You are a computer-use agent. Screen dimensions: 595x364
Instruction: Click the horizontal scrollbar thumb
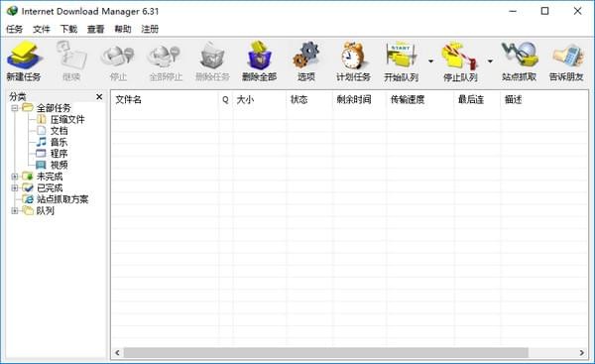[325, 353]
